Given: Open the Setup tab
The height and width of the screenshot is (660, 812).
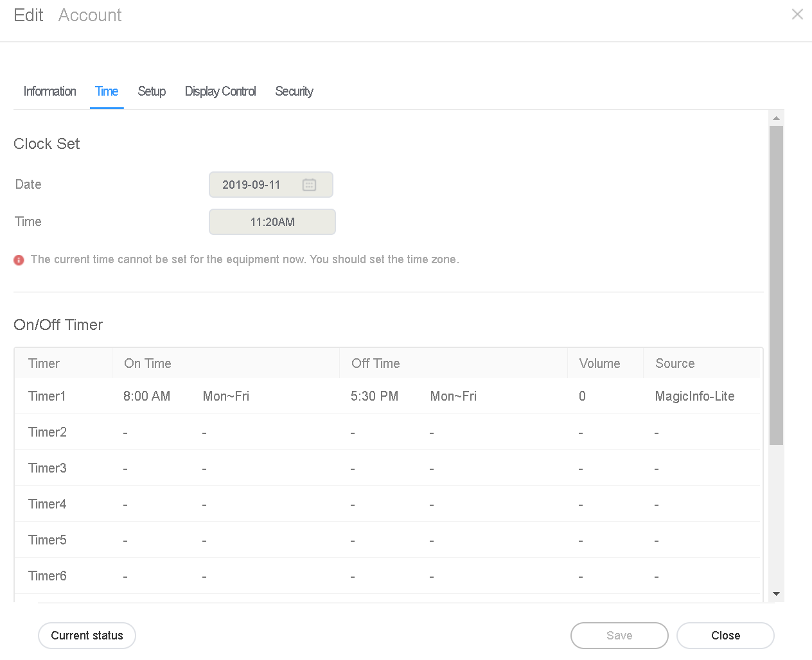Looking at the screenshot, I should pos(152,91).
